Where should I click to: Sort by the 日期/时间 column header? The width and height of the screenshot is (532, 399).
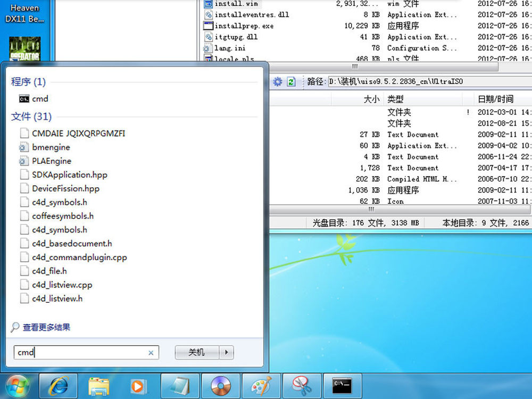point(495,99)
